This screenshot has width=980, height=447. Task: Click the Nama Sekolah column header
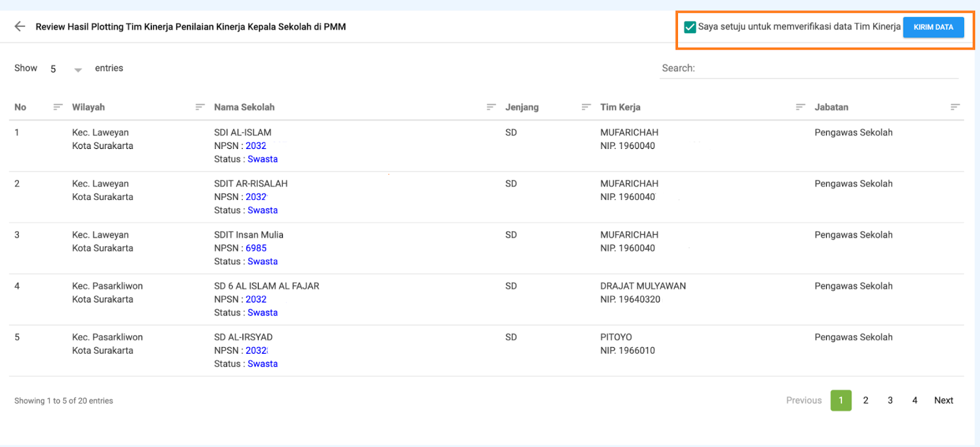244,107
